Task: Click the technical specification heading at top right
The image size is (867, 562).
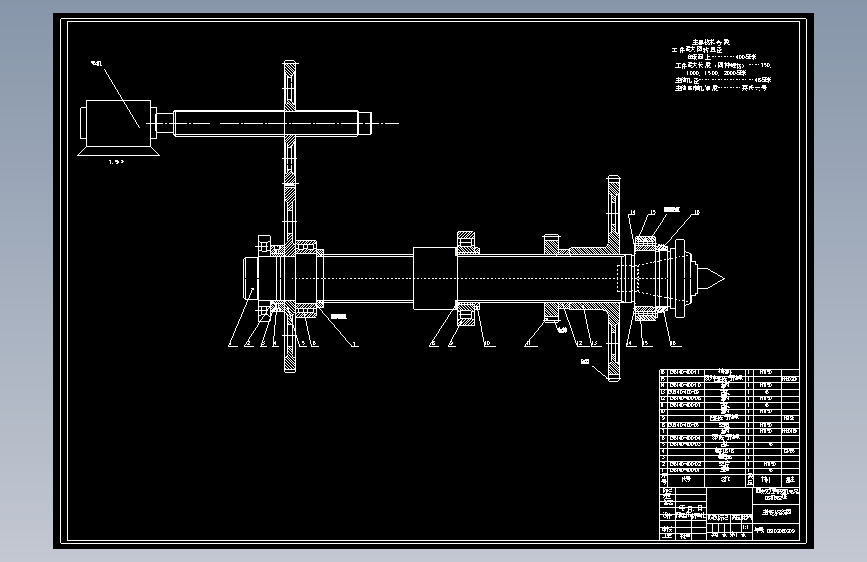Action: click(711, 42)
